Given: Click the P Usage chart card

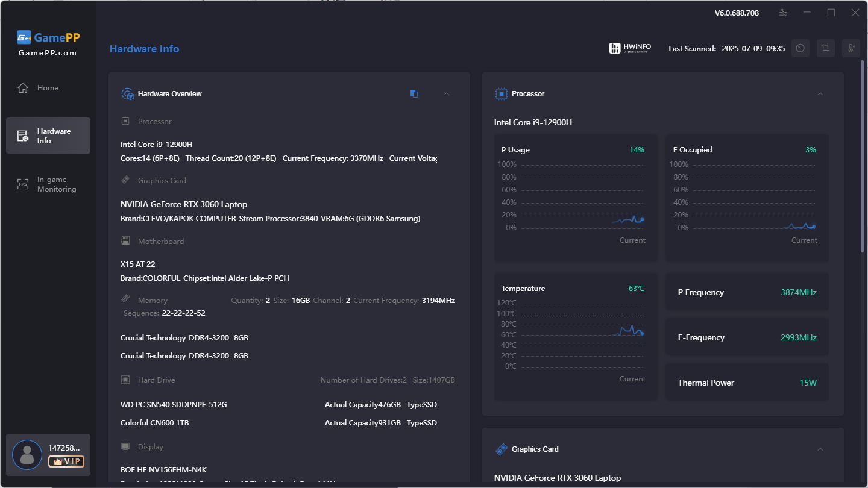Looking at the screenshot, I should (576, 198).
